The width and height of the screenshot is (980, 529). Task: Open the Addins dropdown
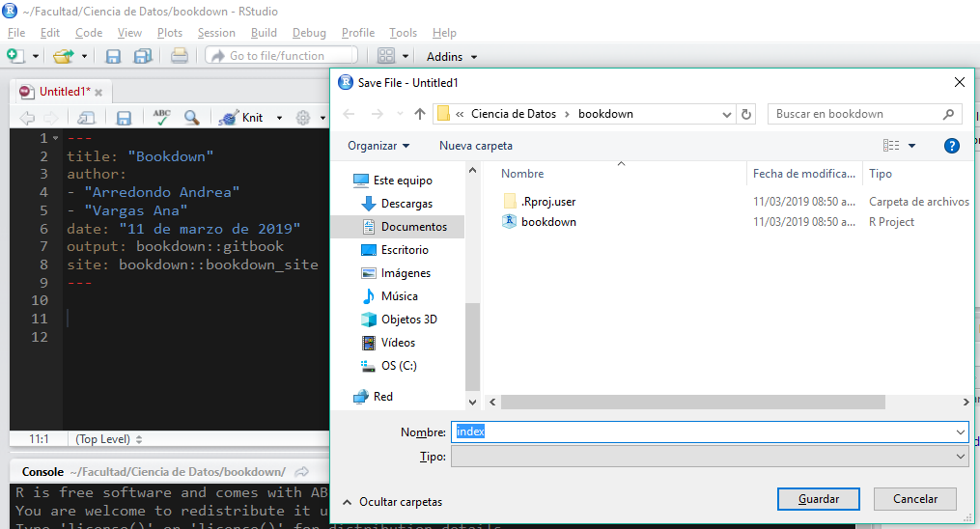click(x=451, y=57)
